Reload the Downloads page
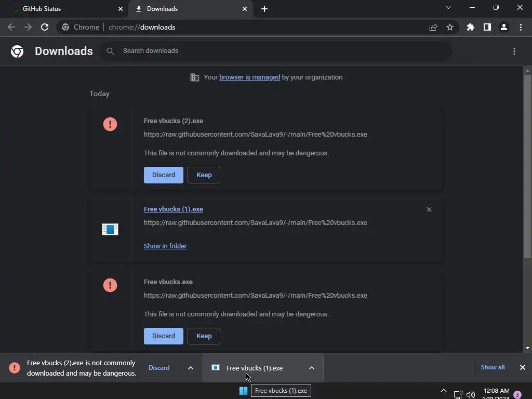 45,27
